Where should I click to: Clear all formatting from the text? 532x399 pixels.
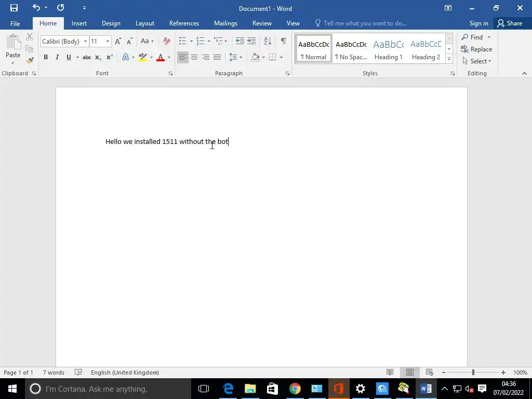pos(167,42)
